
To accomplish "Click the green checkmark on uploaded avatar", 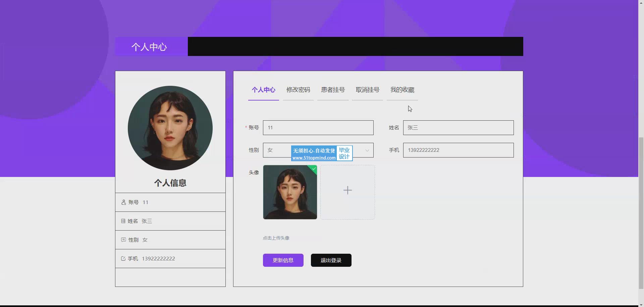I will [314, 169].
